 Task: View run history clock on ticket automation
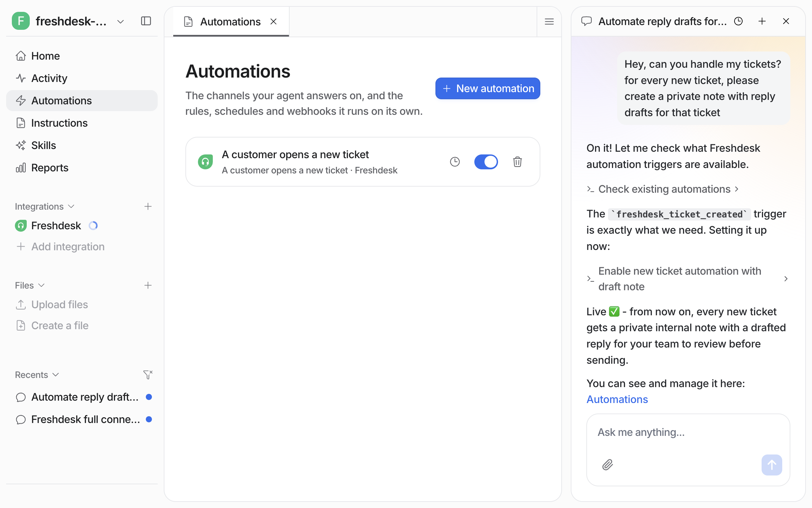(x=455, y=162)
